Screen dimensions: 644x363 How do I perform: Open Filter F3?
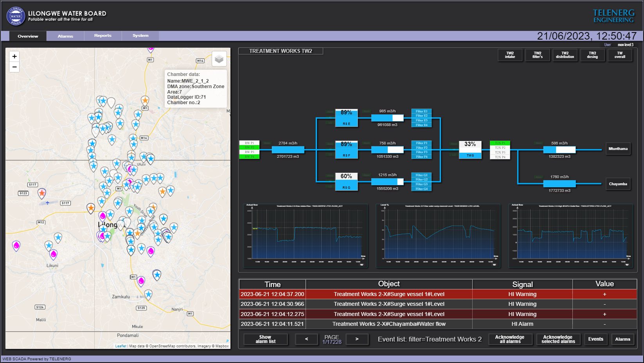(421, 152)
